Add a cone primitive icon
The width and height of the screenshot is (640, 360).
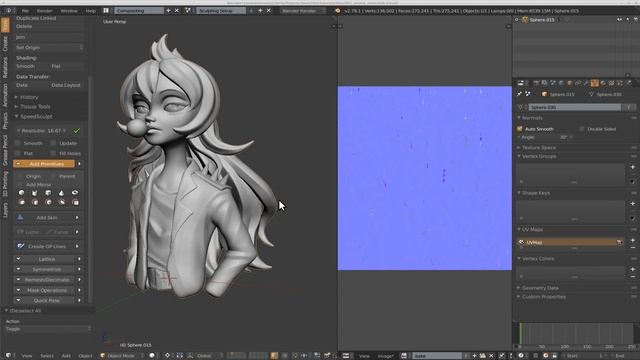(61, 193)
